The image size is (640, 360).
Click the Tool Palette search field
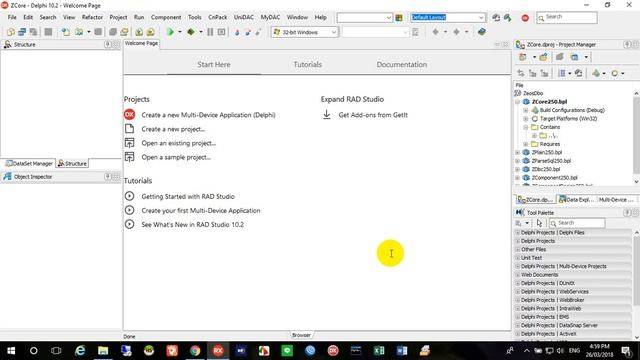pos(577,223)
